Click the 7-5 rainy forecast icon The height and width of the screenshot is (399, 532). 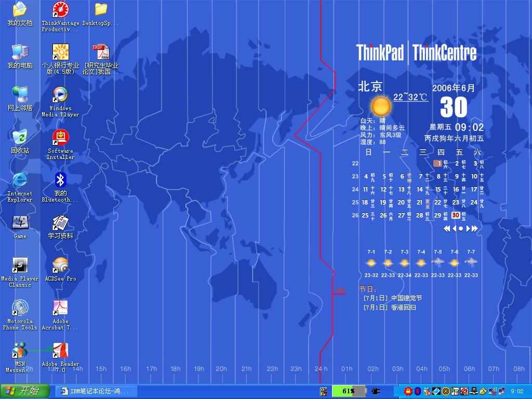438,263
